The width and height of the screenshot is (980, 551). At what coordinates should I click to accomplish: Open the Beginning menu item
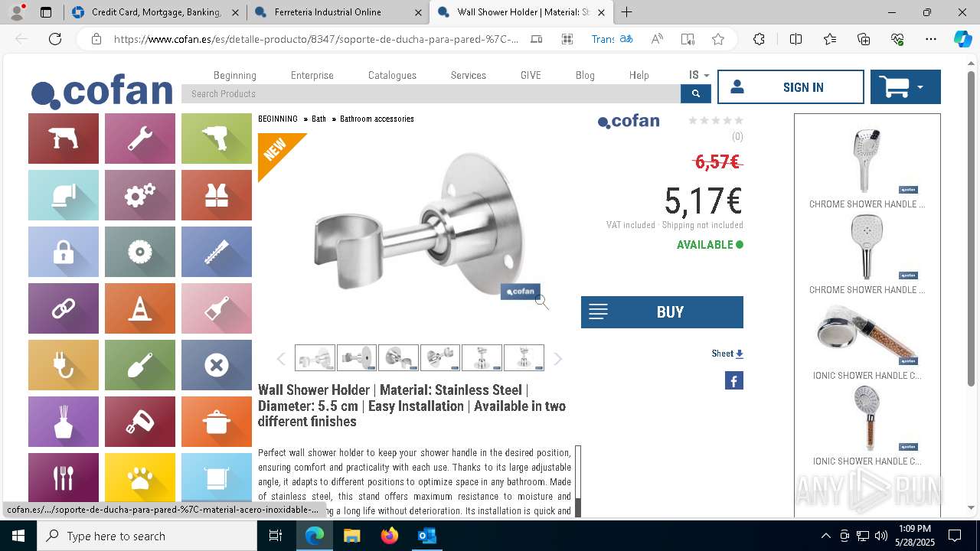coord(235,75)
